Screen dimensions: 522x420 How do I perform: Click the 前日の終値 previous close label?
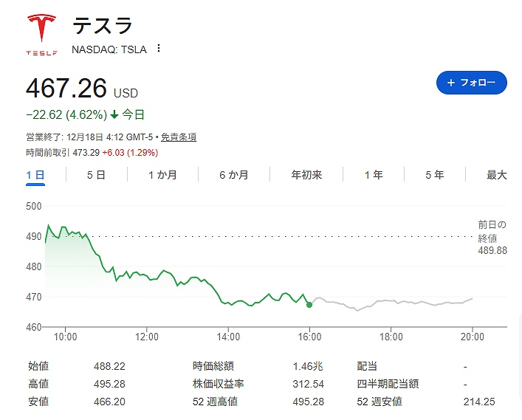point(492,231)
